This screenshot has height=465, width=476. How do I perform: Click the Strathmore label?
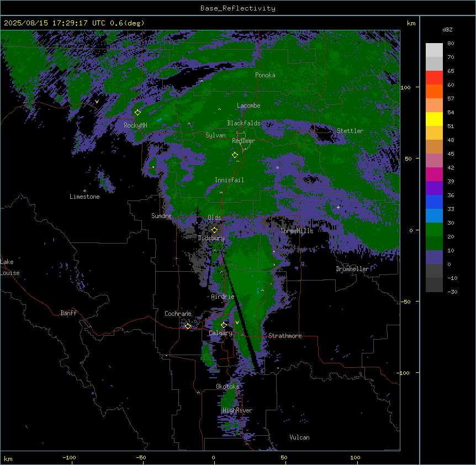coord(285,336)
